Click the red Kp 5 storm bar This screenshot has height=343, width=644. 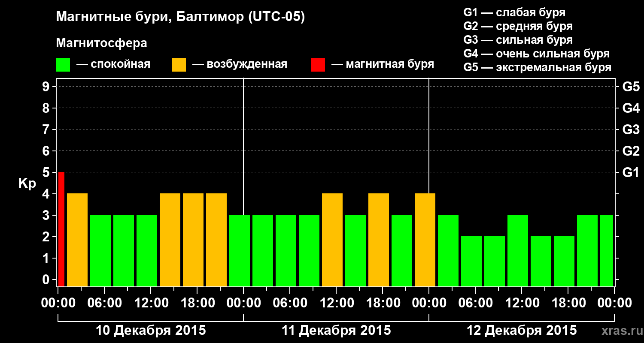[61, 229]
